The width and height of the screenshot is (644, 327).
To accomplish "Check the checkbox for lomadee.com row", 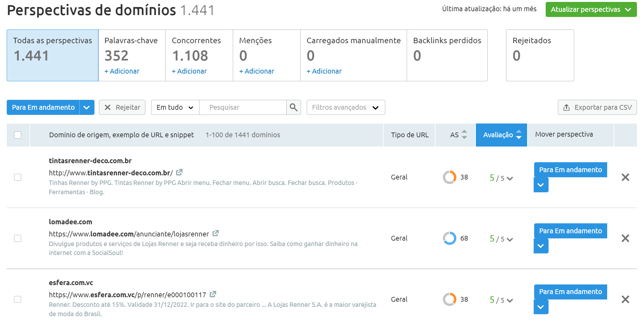I will (x=18, y=238).
